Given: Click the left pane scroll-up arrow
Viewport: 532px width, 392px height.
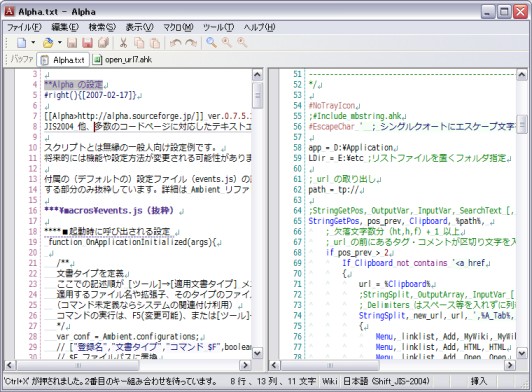Looking at the screenshot, I should pyautogui.click(x=257, y=75).
